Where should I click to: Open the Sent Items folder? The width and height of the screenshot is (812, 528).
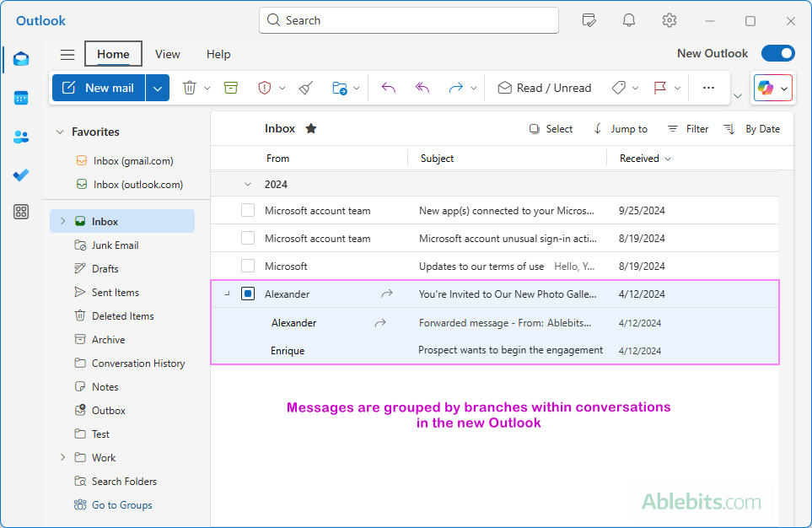[x=107, y=292]
